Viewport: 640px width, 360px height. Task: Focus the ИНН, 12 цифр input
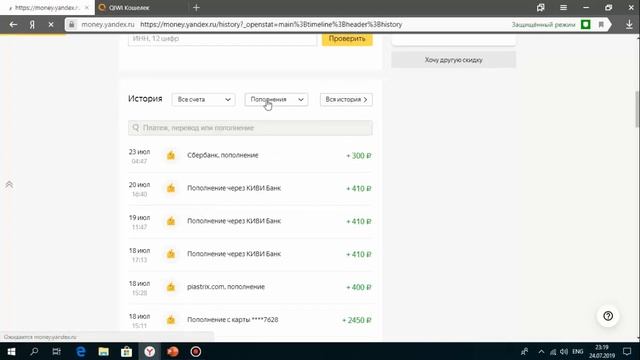pyautogui.click(x=222, y=39)
